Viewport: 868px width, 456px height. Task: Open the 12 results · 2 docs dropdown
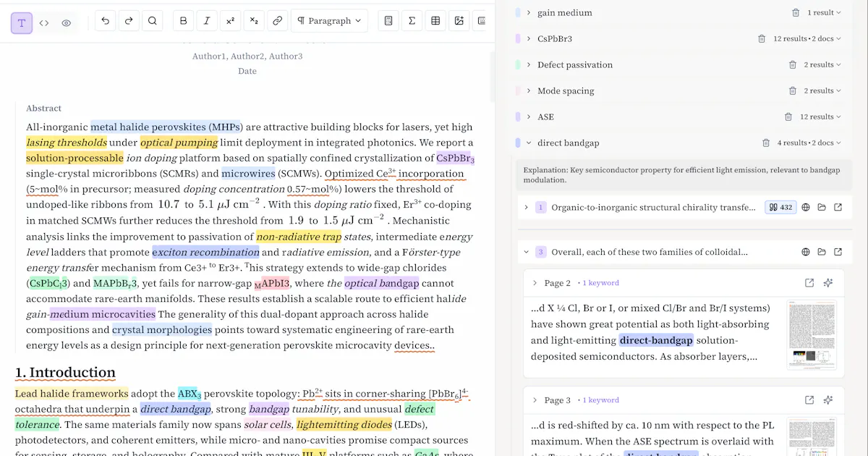(x=807, y=38)
